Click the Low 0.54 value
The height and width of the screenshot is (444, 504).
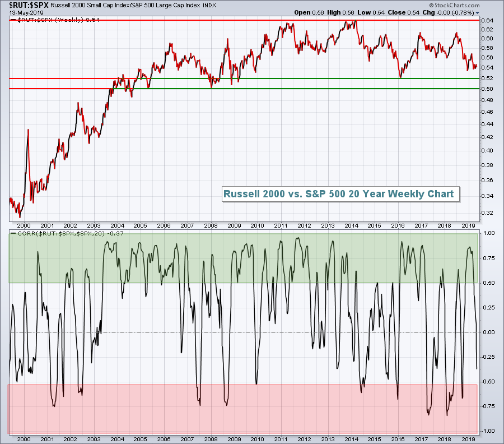[x=371, y=12]
